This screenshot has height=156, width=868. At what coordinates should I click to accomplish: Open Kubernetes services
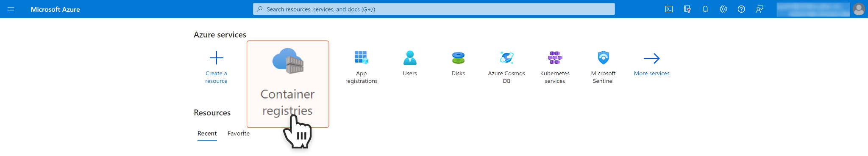555,67
